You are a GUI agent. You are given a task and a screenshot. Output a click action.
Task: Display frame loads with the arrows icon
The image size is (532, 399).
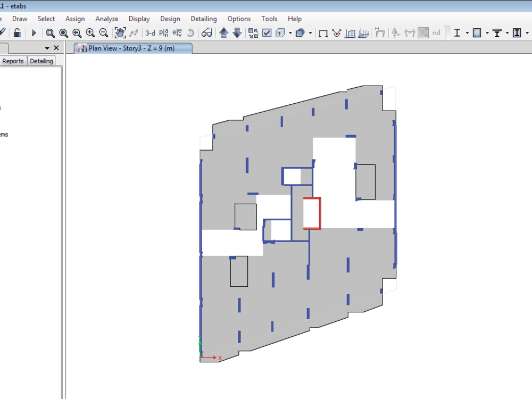click(350, 33)
